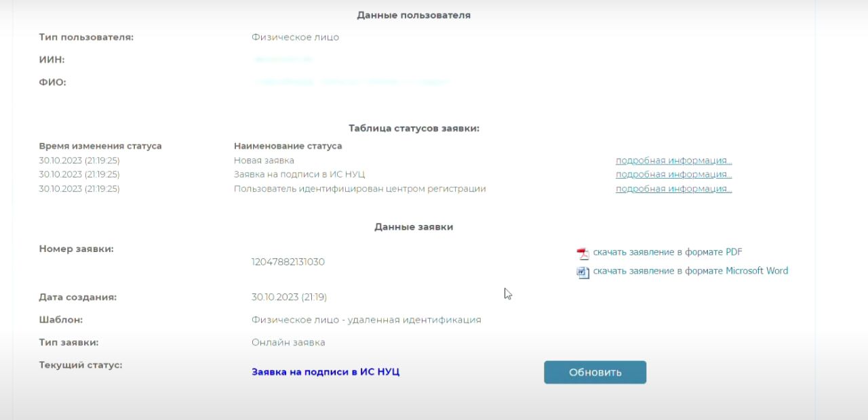Open detailed info for Заявка на подписи row
The image size is (868, 420).
(673, 174)
